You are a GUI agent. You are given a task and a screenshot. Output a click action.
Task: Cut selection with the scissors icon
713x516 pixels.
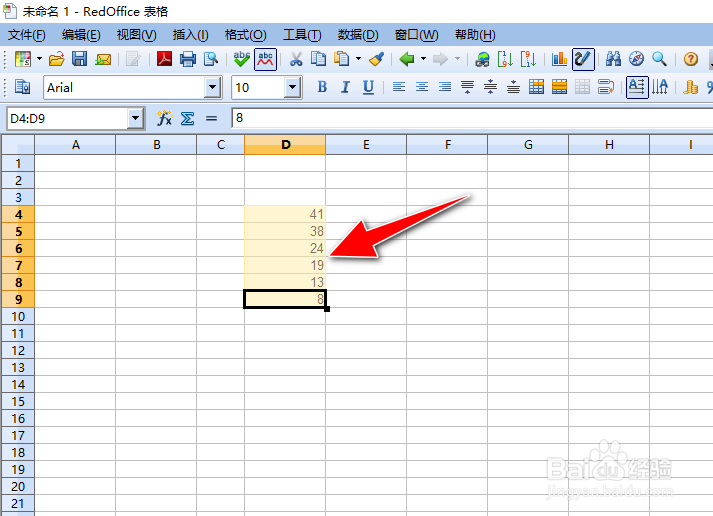coord(296,59)
